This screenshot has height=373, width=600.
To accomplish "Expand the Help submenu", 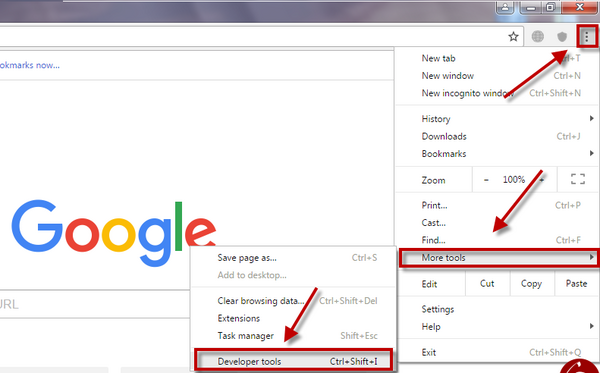I will tap(498, 327).
